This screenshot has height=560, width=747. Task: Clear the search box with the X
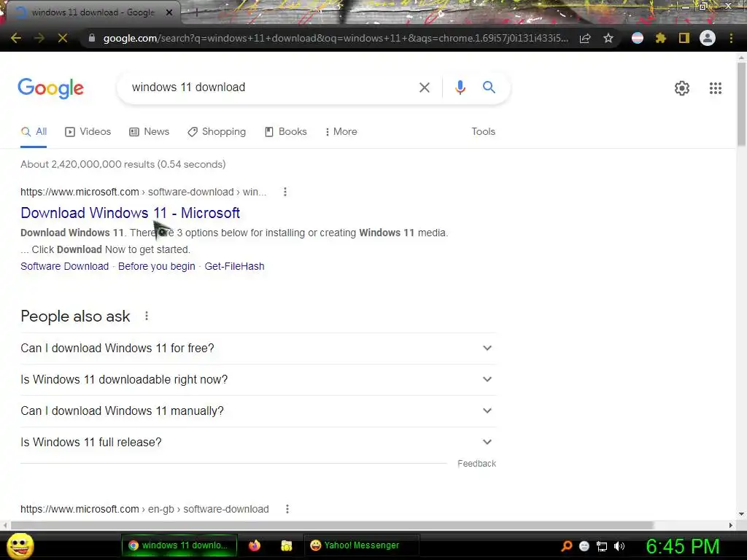coord(425,87)
